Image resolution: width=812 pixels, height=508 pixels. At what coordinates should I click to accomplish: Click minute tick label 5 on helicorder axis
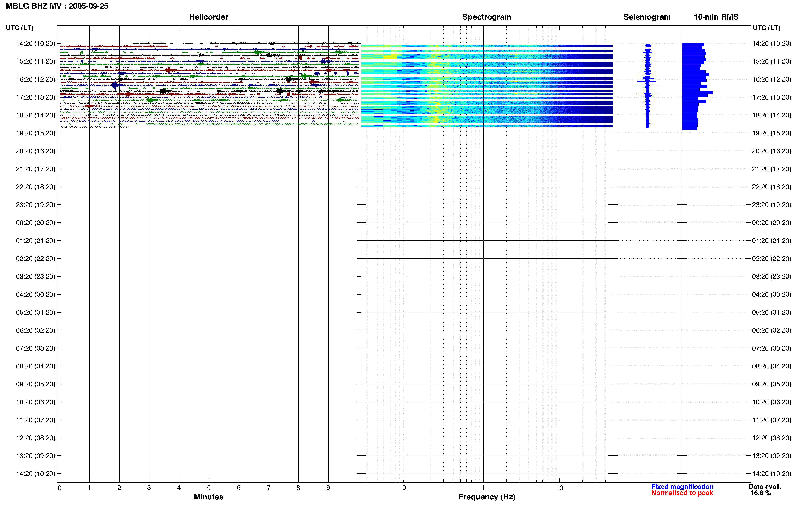pos(209,488)
